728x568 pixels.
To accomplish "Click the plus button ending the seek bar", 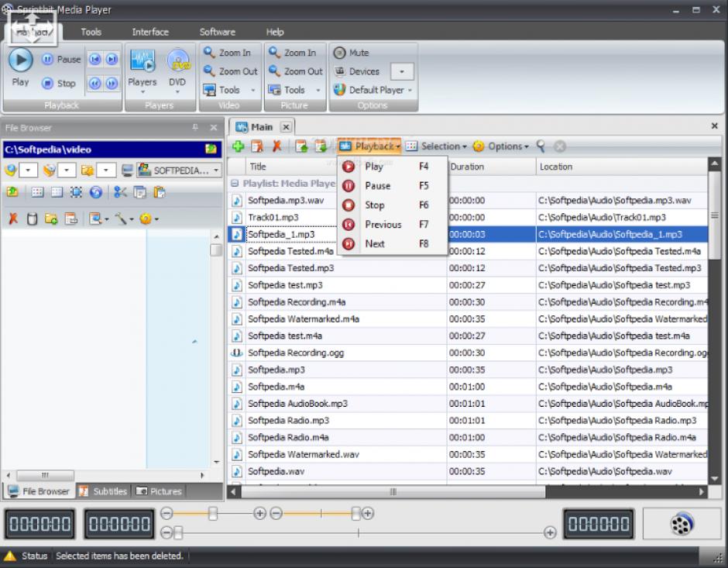I will [550, 532].
